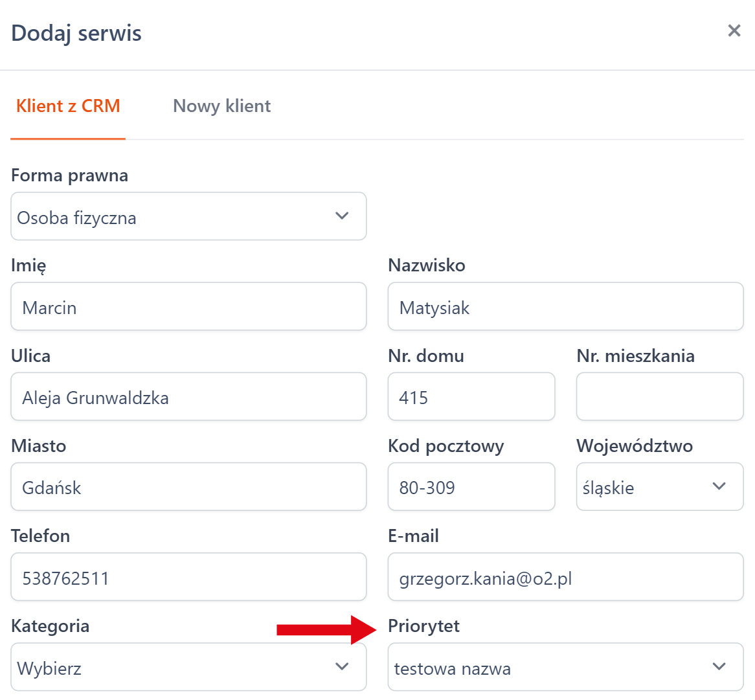Focus the Telefon field with 538762511
Image resolution: width=755 pixels, height=700 pixels.
(x=188, y=577)
